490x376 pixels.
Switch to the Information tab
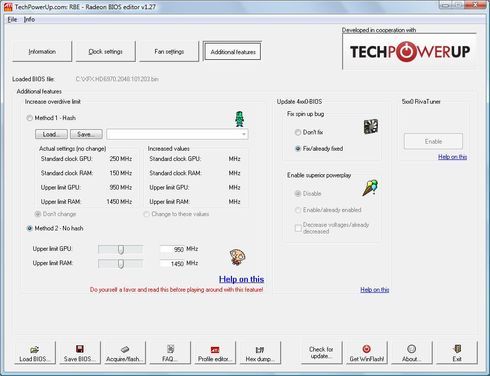[x=42, y=52]
